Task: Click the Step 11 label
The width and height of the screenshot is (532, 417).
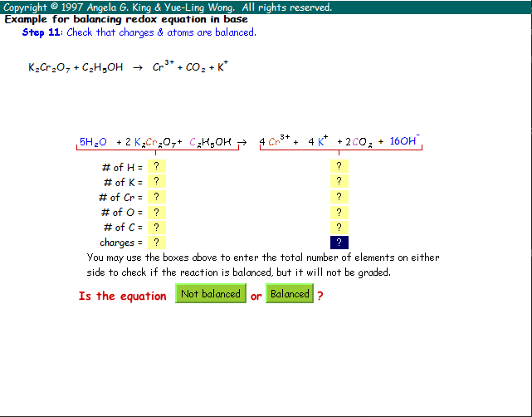Action: 41,32
